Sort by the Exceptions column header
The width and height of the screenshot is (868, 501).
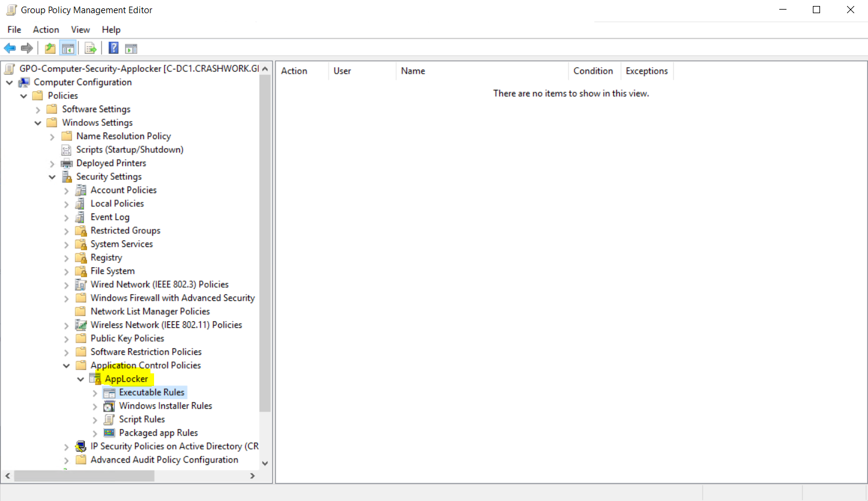[x=647, y=71]
